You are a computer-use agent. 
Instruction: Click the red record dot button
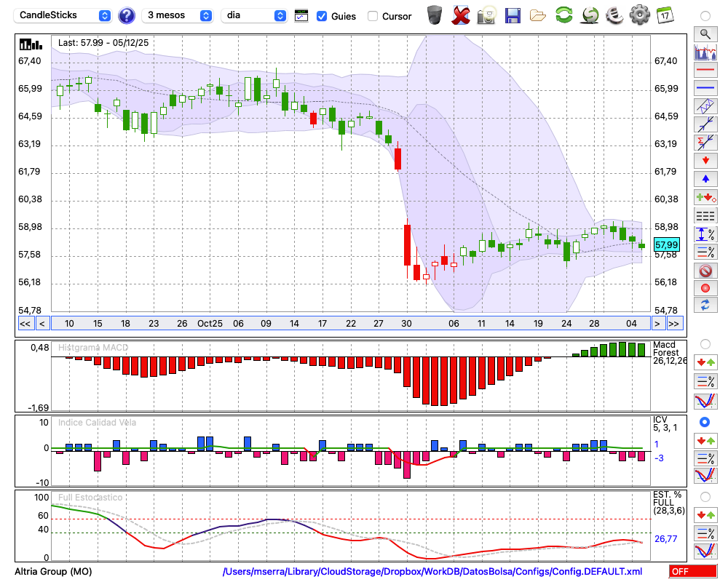(x=705, y=288)
